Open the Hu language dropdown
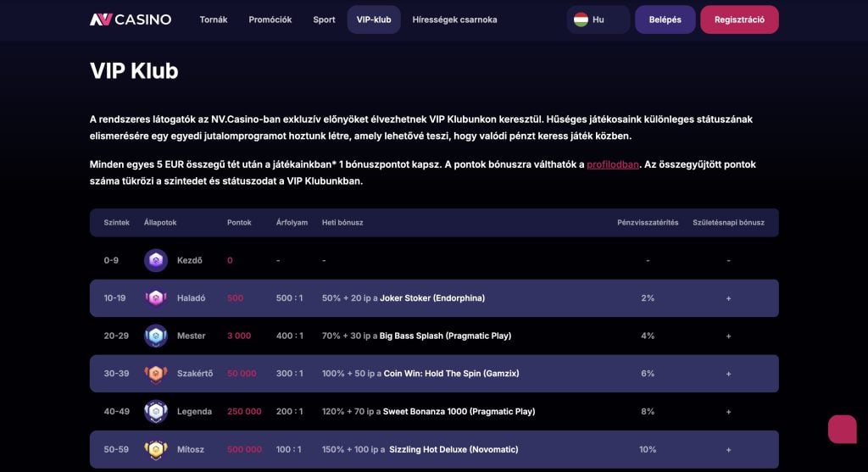Screen dimensions: 868x472 coord(598,19)
